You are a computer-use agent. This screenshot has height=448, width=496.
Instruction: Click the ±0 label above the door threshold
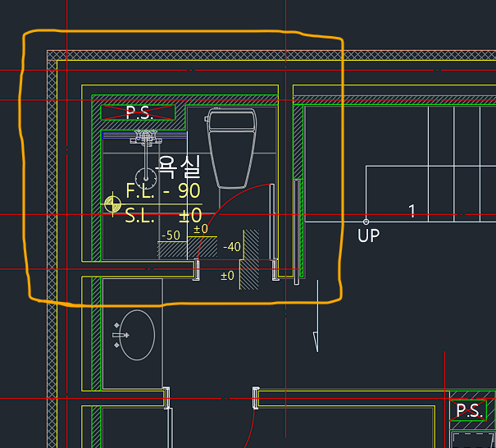200,229
